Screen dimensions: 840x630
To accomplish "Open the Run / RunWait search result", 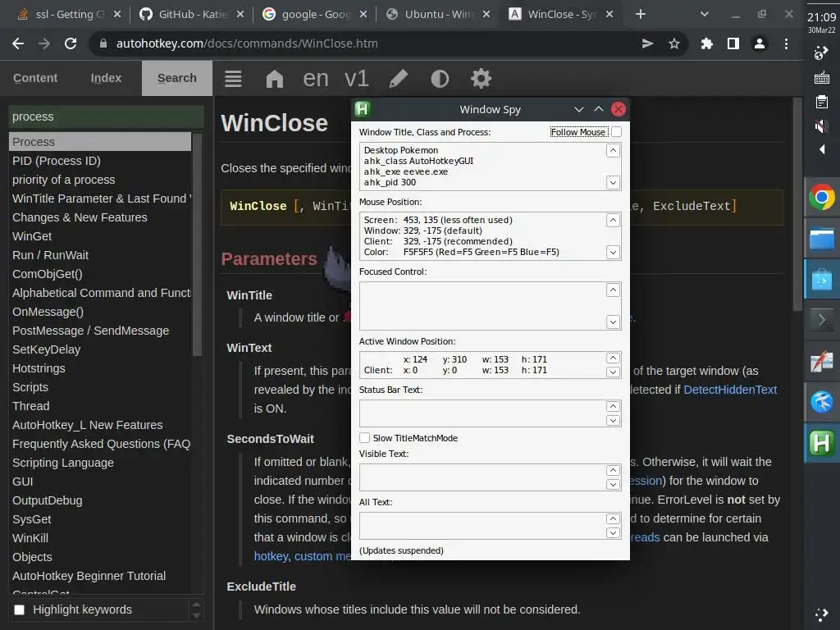I will [50, 255].
